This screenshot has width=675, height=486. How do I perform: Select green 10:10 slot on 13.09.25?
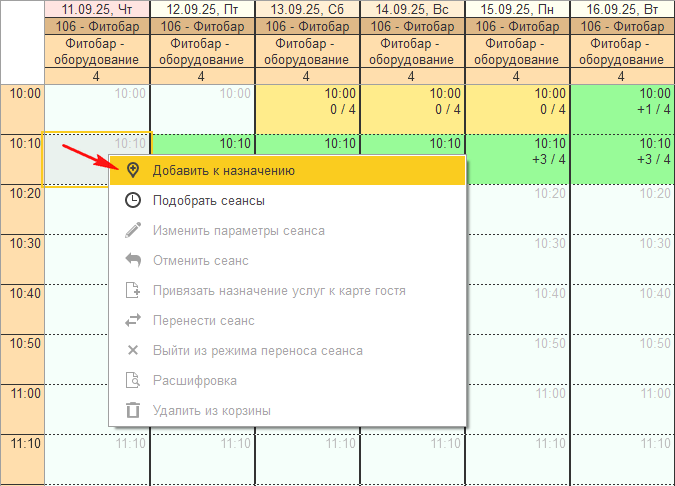307,145
